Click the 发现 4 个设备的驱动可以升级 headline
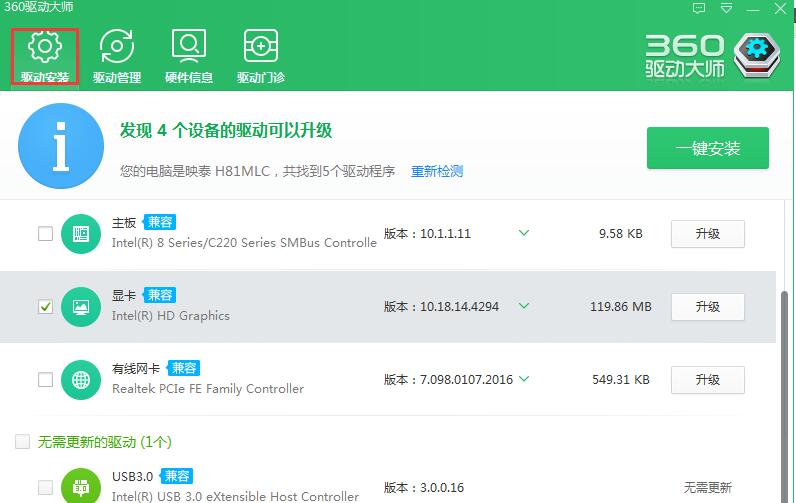Image resolution: width=796 pixels, height=503 pixels. tap(226, 130)
